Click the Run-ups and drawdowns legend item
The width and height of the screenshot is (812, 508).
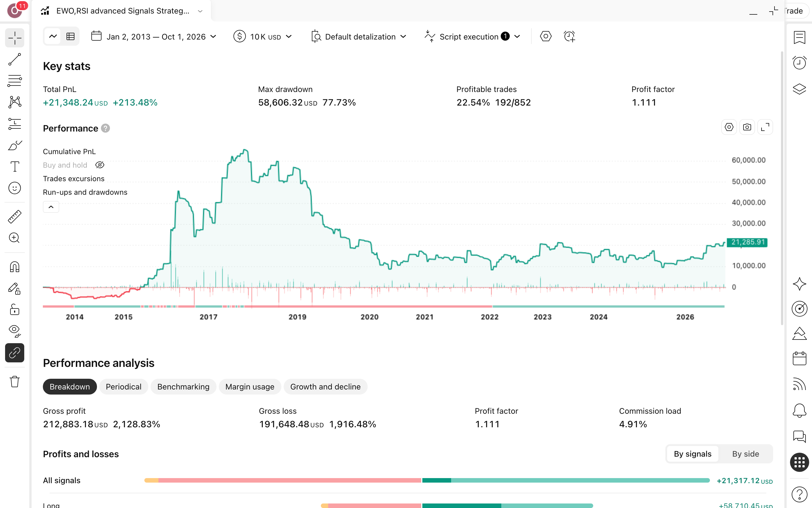85,192
